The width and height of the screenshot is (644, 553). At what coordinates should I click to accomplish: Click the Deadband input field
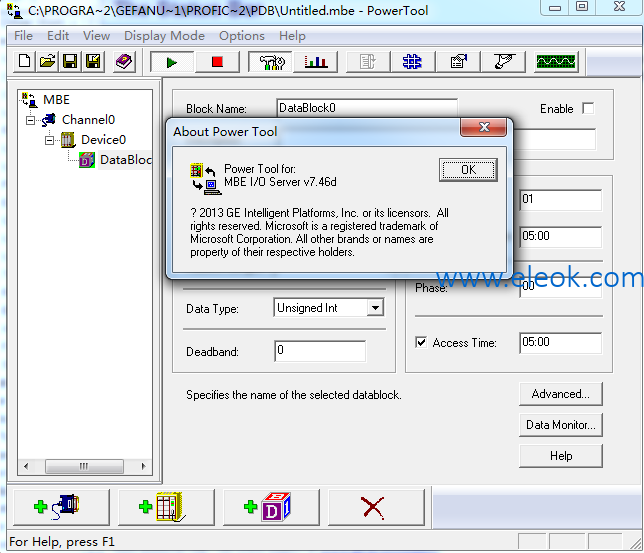320,351
